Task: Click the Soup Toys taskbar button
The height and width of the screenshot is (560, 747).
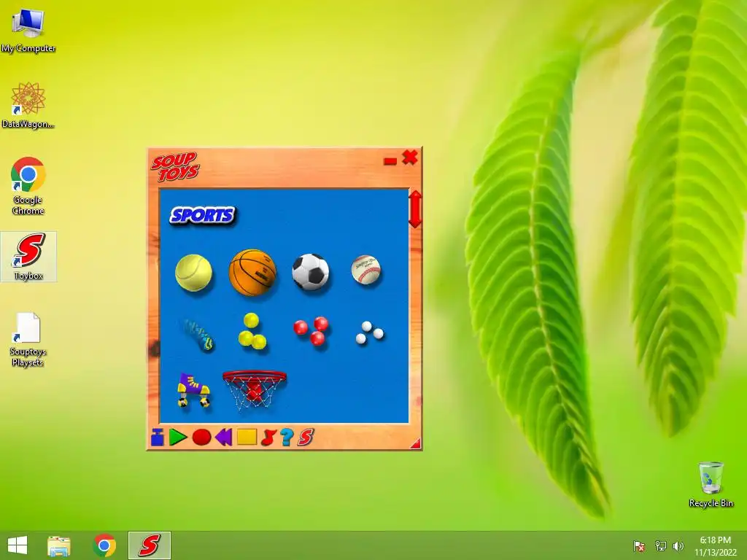Action: coord(149,545)
